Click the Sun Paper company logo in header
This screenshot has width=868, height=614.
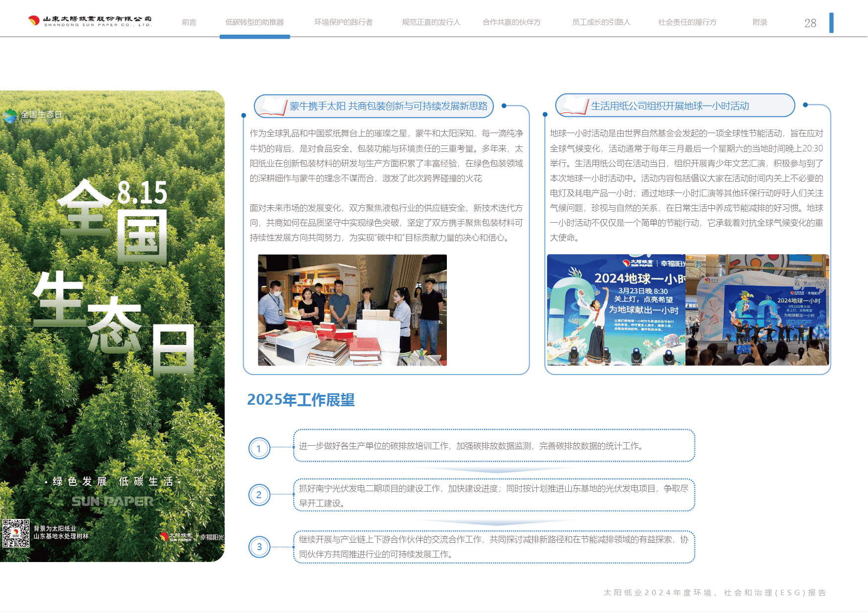[x=90, y=21]
